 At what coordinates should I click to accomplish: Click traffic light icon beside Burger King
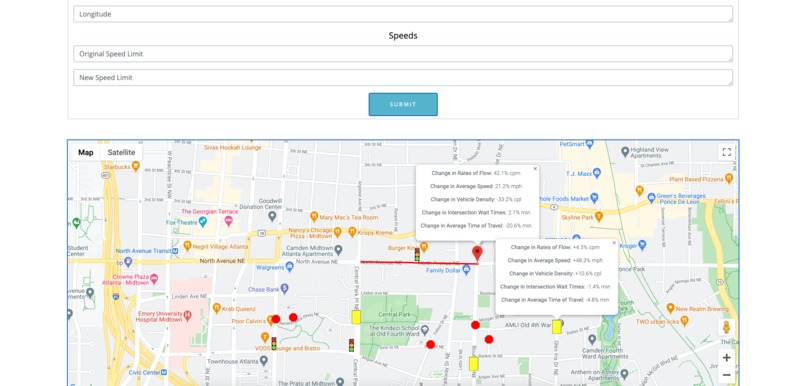pos(417,254)
